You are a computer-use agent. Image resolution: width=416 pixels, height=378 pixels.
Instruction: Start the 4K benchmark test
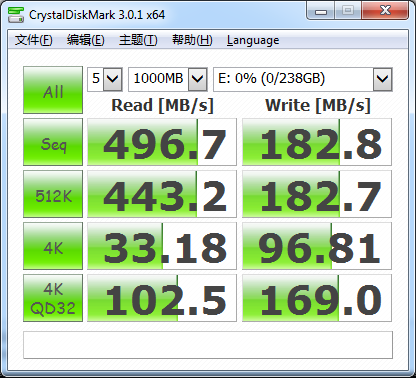(53, 246)
